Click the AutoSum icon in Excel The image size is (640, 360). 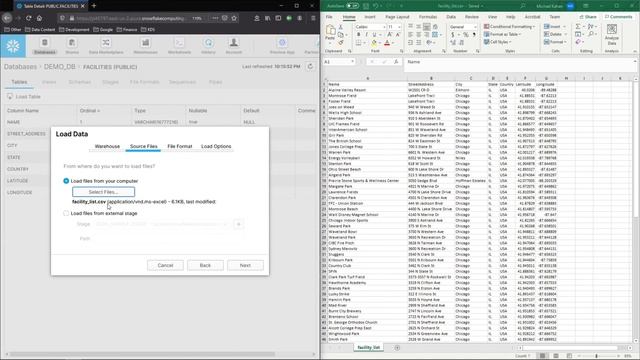[x=578, y=27]
